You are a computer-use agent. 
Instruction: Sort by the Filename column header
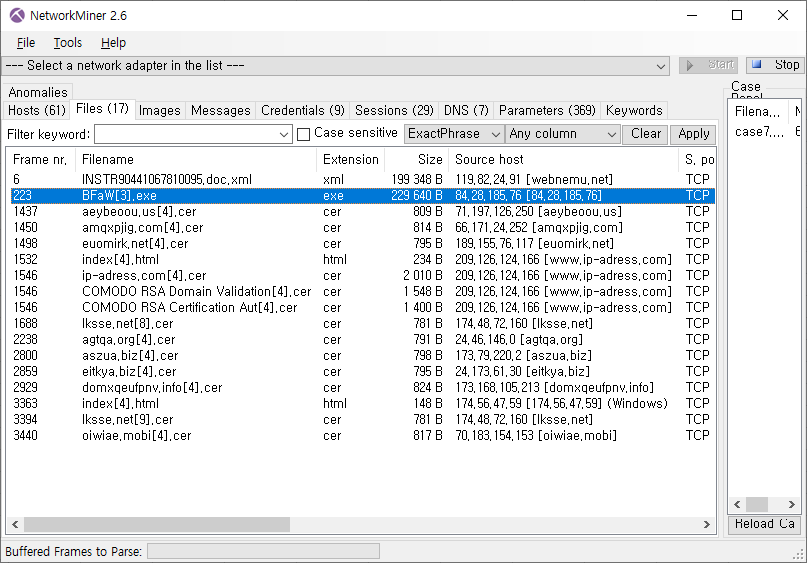click(x=196, y=160)
